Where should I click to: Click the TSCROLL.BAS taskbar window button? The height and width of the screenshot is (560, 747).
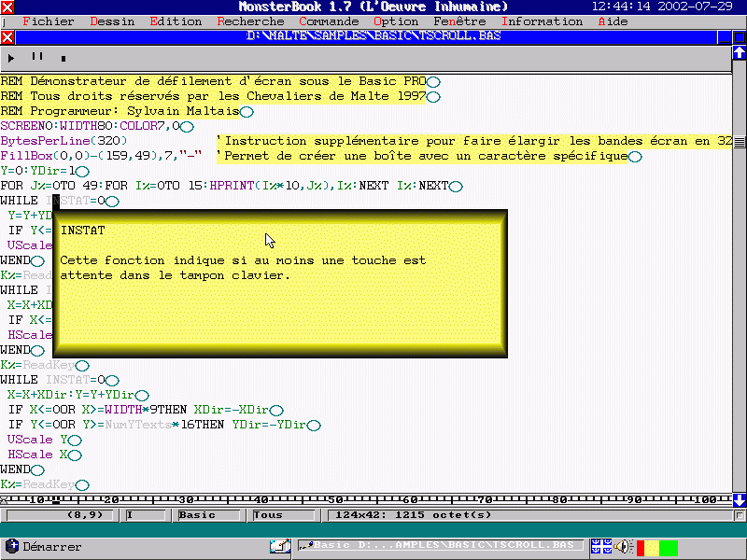point(440,546)
